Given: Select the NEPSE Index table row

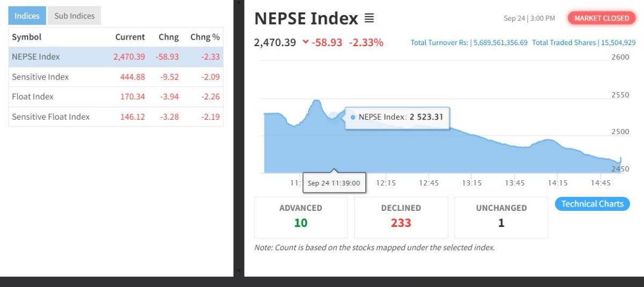Looking at the screenshot, I should pos(115,57).
